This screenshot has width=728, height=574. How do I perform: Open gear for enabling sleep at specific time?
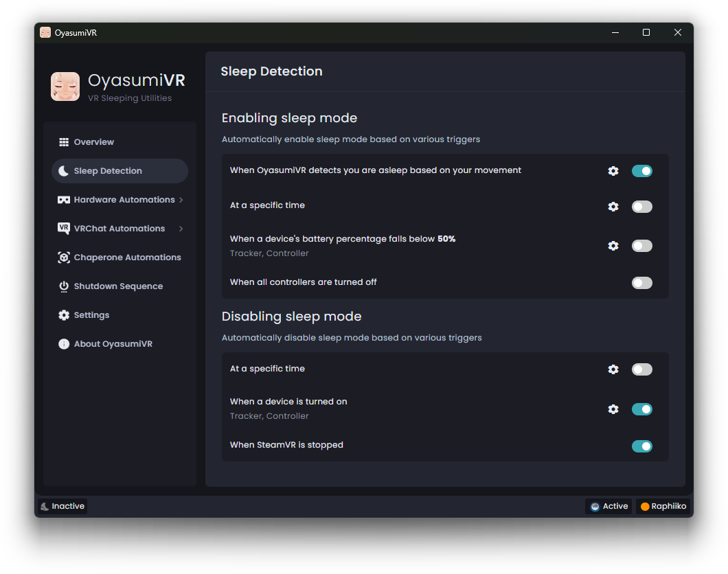613,207
